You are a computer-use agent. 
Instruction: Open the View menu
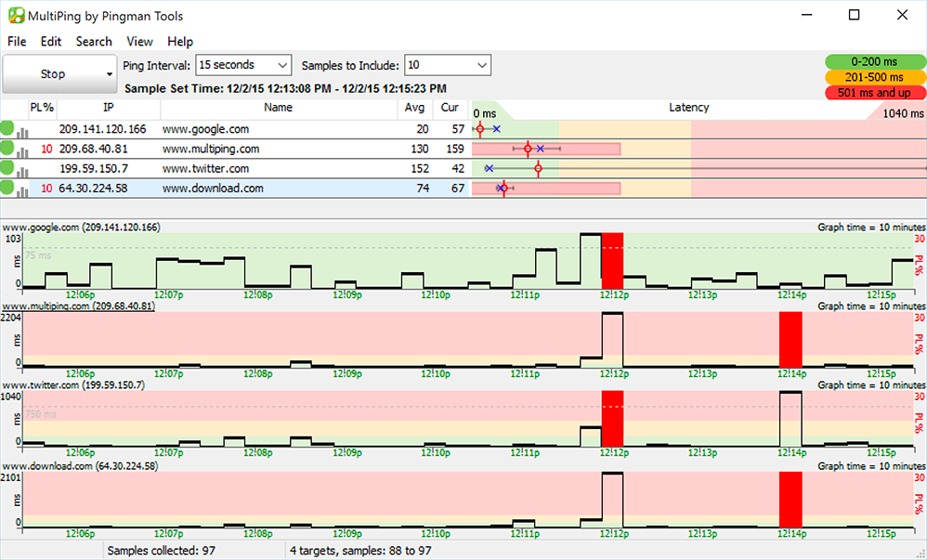[139, 42]
